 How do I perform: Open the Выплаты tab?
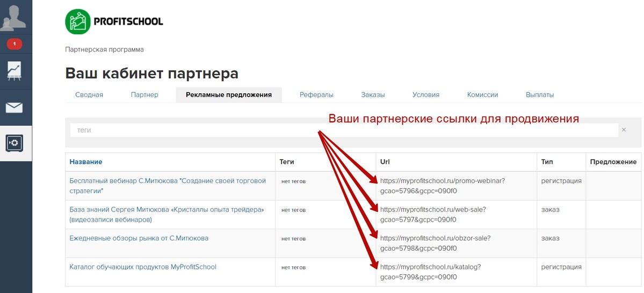click(x=540, y=95)
